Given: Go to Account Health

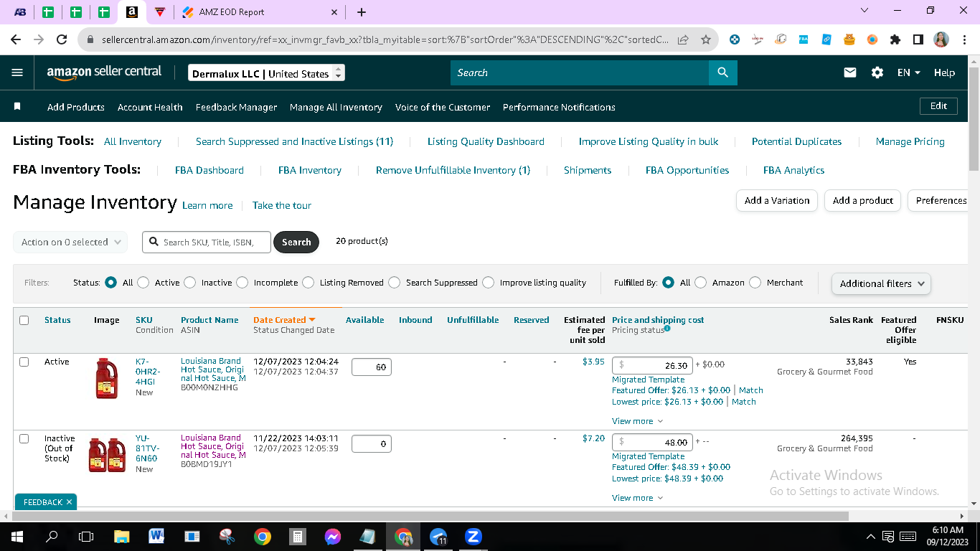Looking at the screenshot, I should 150,107.
